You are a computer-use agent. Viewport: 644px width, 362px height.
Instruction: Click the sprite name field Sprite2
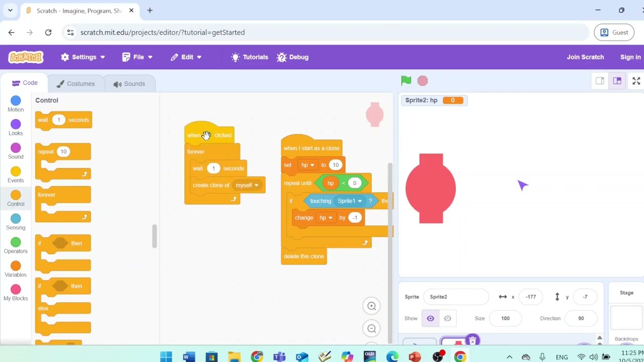pos(456,297)
